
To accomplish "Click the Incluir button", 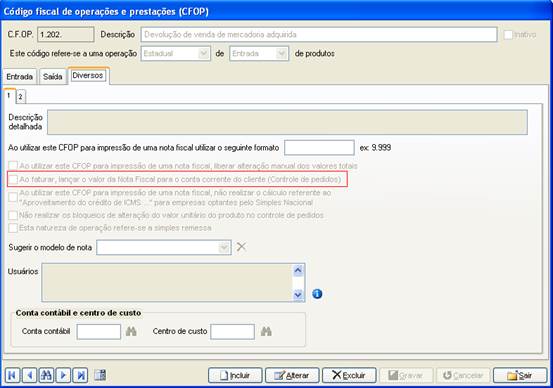I will click(235, 375).
